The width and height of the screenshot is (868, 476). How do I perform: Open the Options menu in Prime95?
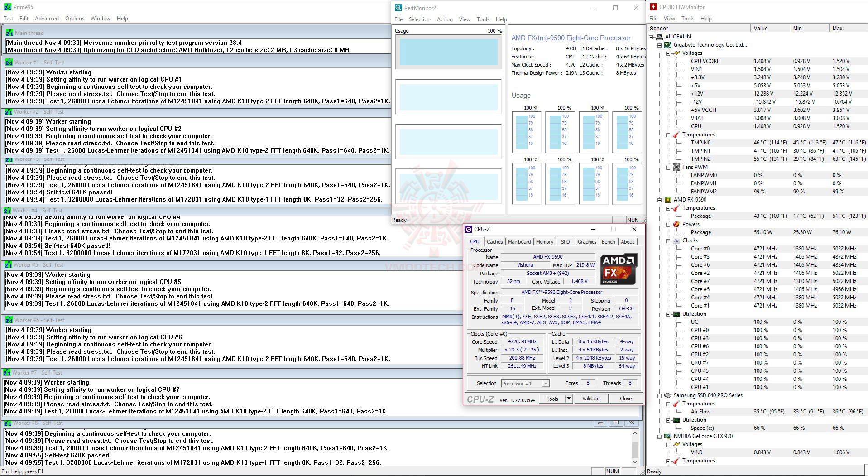coord(74,19)
